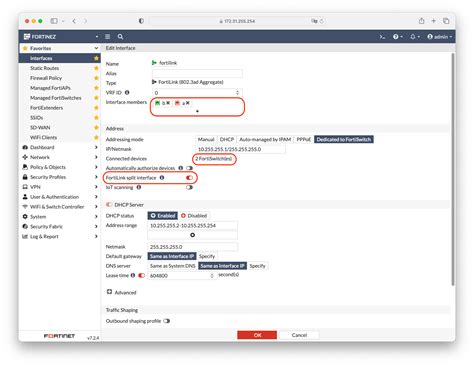Unstar Managed FortiAPs favorite star
This screenshot has width=474, height=366.
[96, 88]
